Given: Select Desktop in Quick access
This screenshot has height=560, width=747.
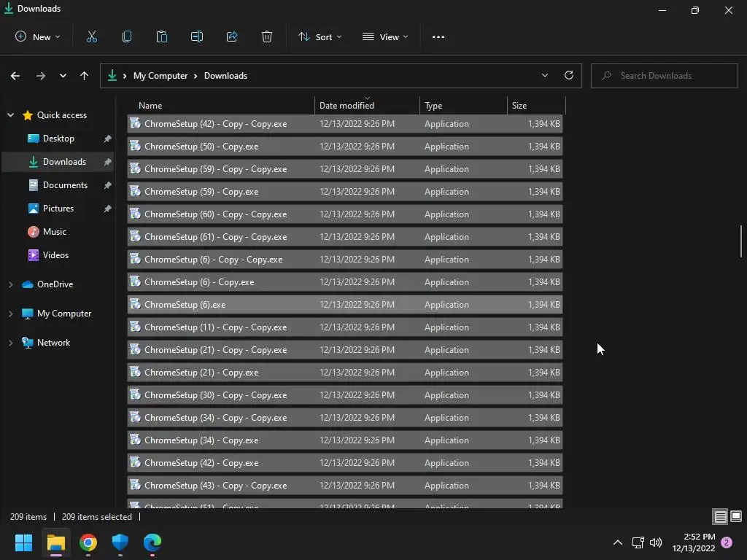Looking at the screenshot, I should click(x=58, y=139).
